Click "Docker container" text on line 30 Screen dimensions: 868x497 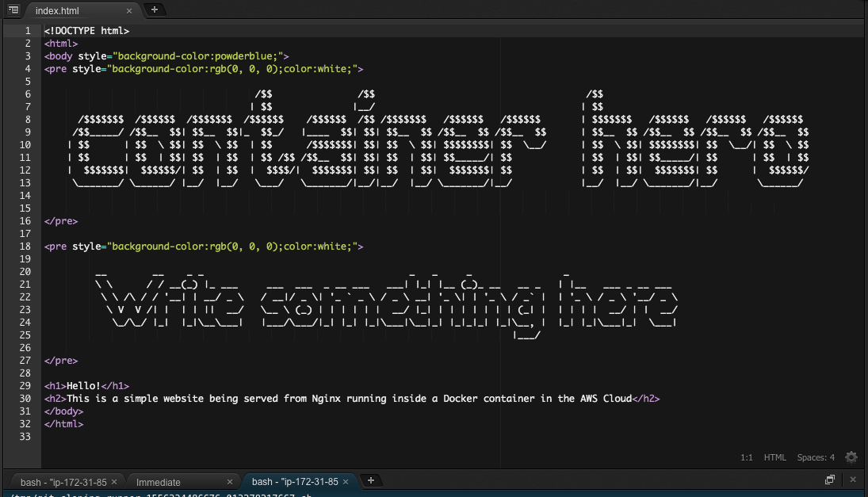point(488,399)
